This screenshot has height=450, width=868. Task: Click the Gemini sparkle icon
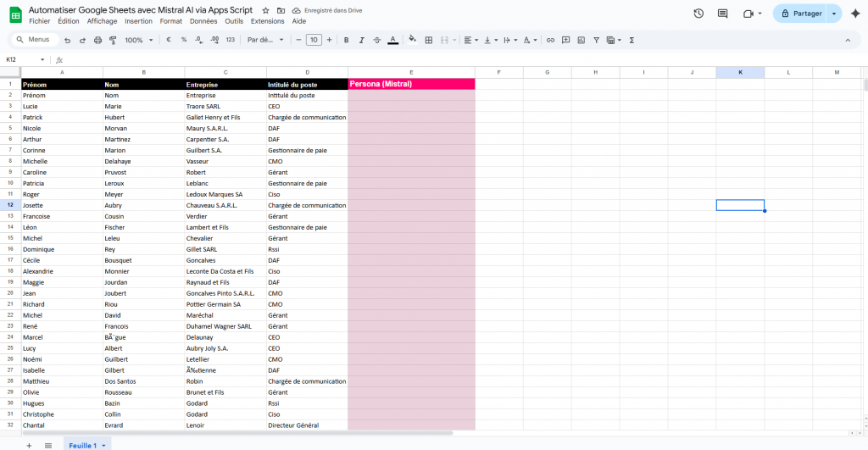pyautogui.click(x=854, y=14)
